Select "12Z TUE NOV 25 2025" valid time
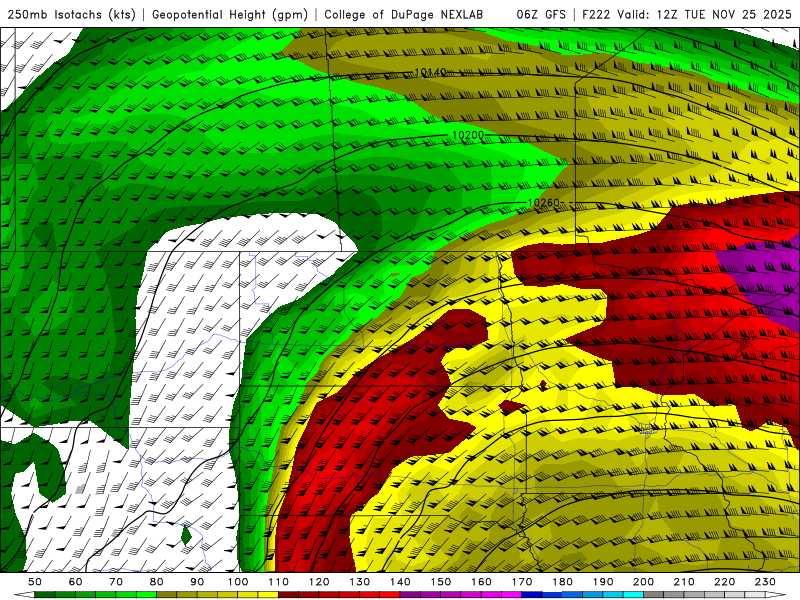Image resolution: width=800 pixels, height=600 pixels. click(x=724, y=14)
